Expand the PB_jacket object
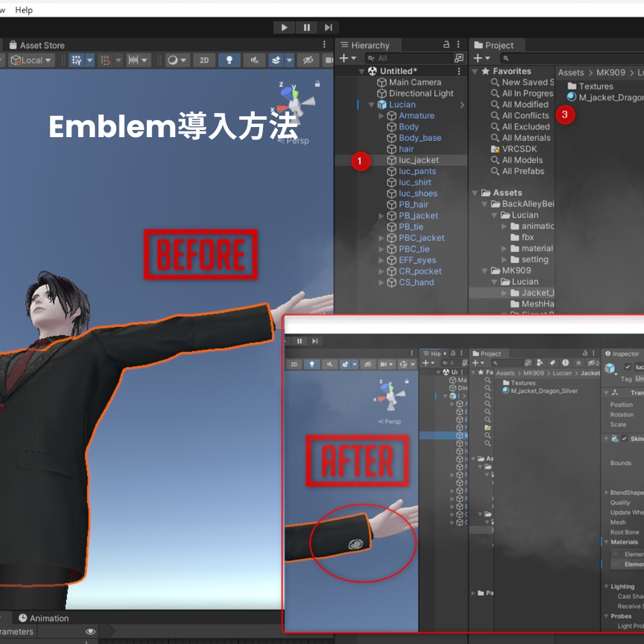Screen dimensions: 644x644 381,216
